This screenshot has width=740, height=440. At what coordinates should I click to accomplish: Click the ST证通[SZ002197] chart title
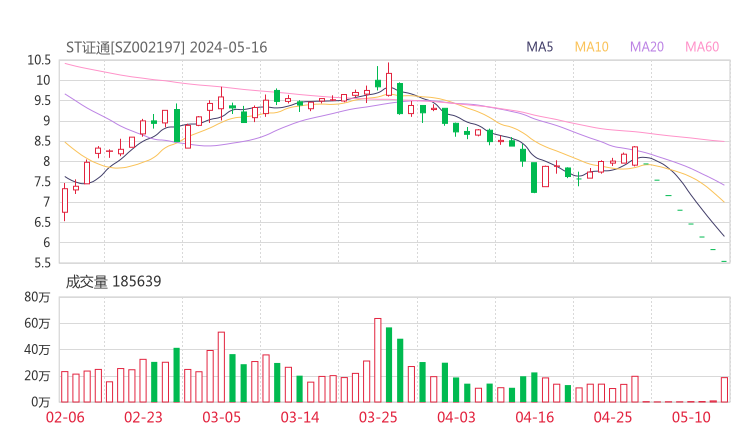[x=166, y=47]
